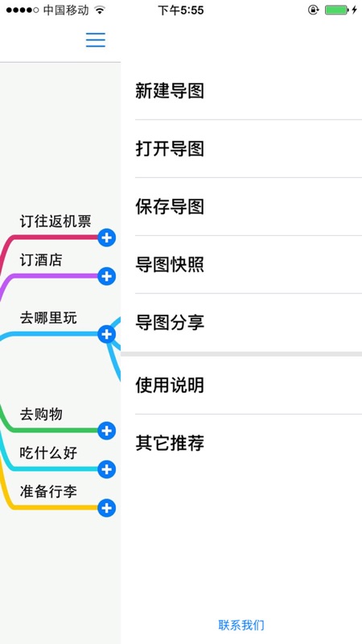Select 其它推荐 menu item
Viewport: 362px width, 644px height.
(241, 444)
